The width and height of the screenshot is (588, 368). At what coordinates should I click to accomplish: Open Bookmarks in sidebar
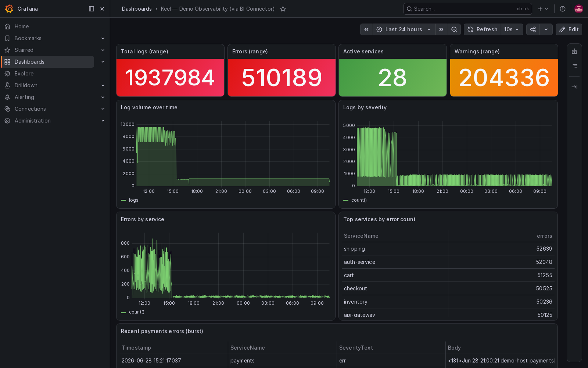(28, 38)
